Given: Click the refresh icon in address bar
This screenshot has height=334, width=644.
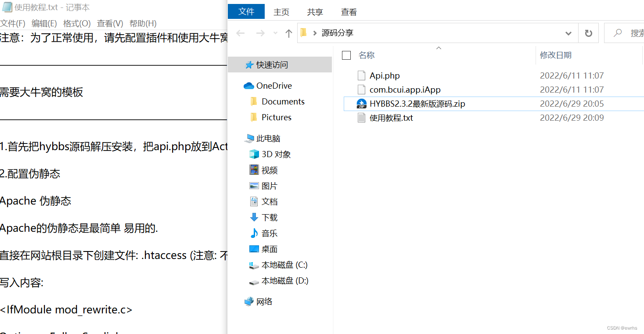Looking at the screenshot, I should 588,32.
